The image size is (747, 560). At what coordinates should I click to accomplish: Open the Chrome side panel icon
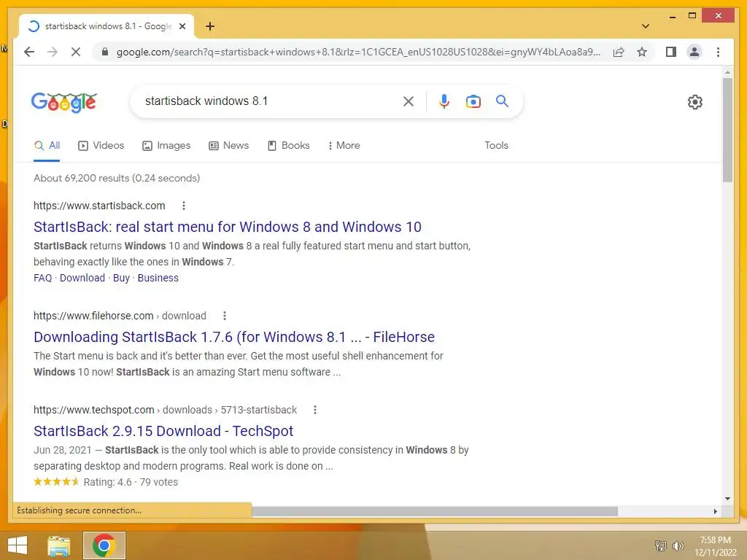(671, 52)
